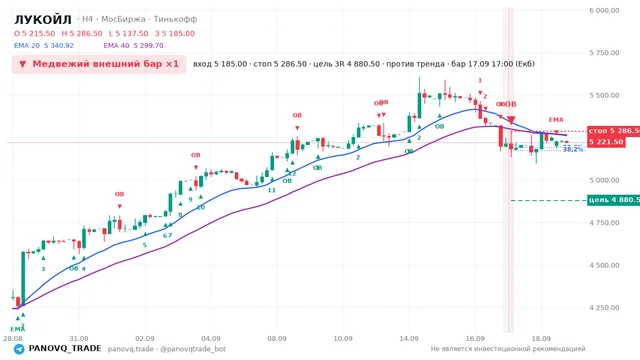Click the 5 500.00 price axis label
Screen dimensions: 640x360
tap(604, 96)
